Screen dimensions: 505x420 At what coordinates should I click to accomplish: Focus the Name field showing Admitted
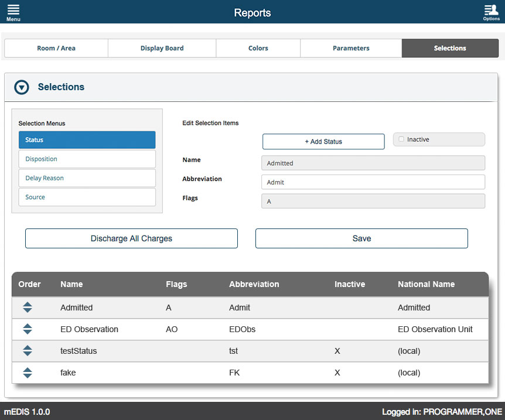(373, 163)
